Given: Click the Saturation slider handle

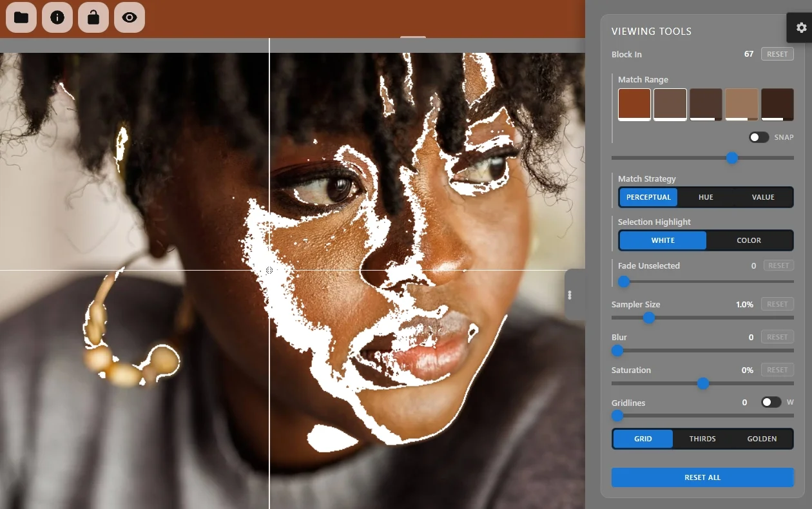Looking at the screenshot, I should coord(703,383).
